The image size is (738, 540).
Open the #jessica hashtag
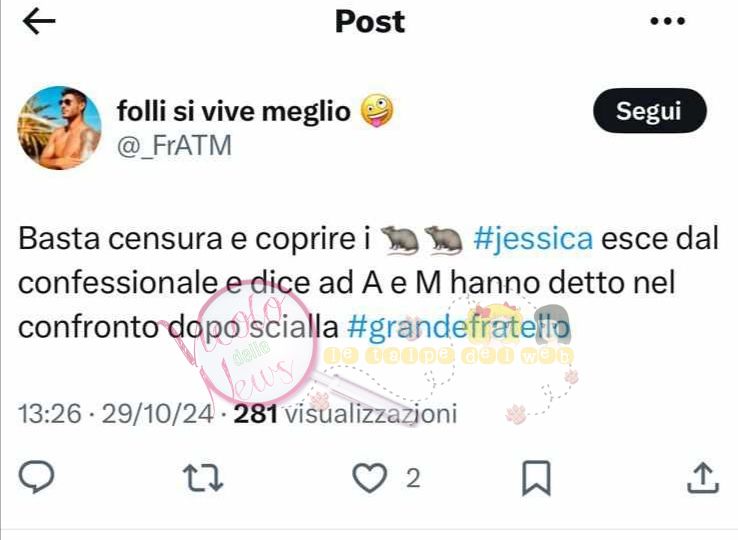(533, 239)
